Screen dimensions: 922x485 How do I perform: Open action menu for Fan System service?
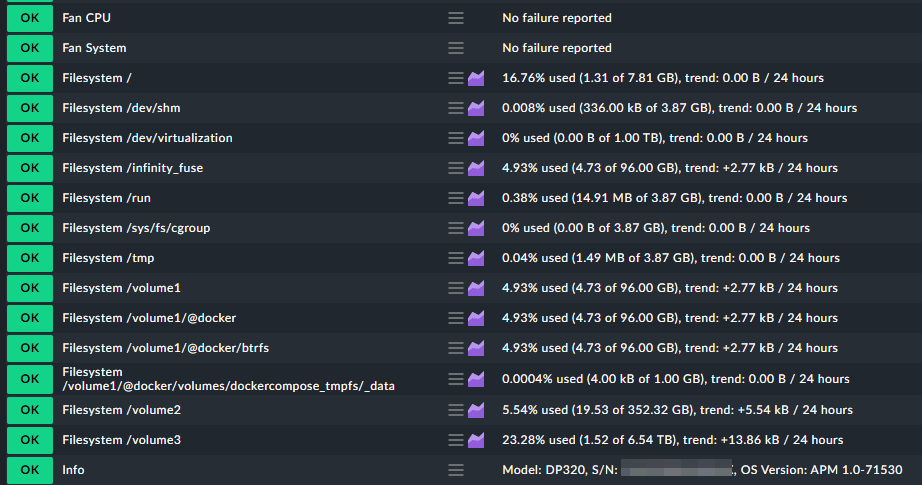tap(456, 48)
